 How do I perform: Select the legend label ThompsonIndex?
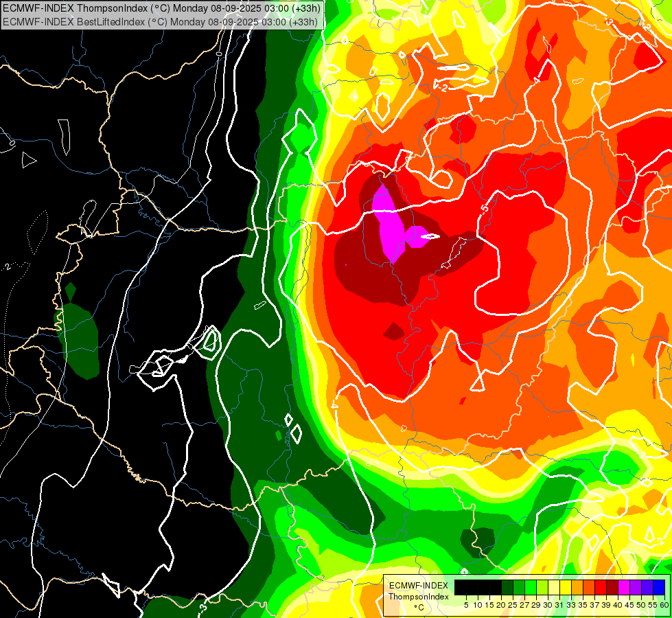click(419, 597)
